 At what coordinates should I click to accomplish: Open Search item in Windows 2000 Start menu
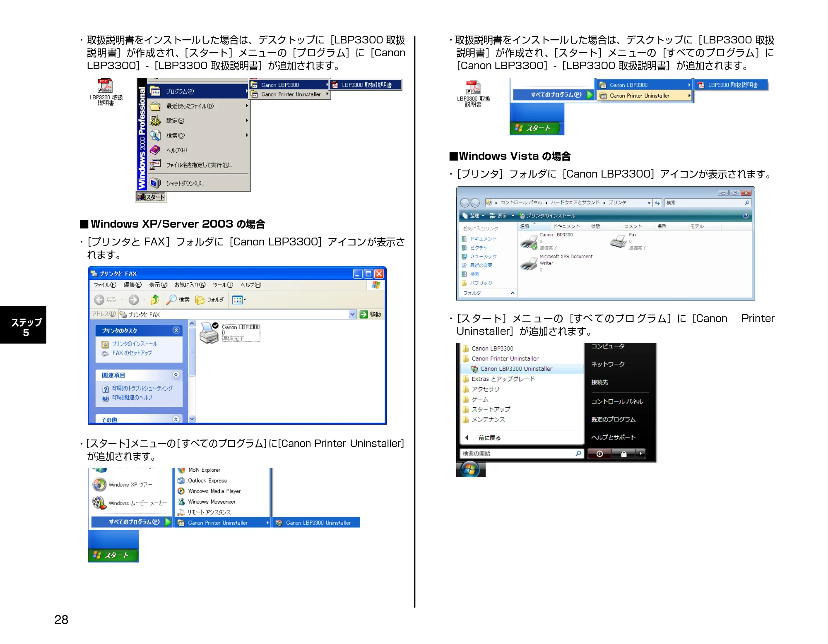[x=198, y=135]
